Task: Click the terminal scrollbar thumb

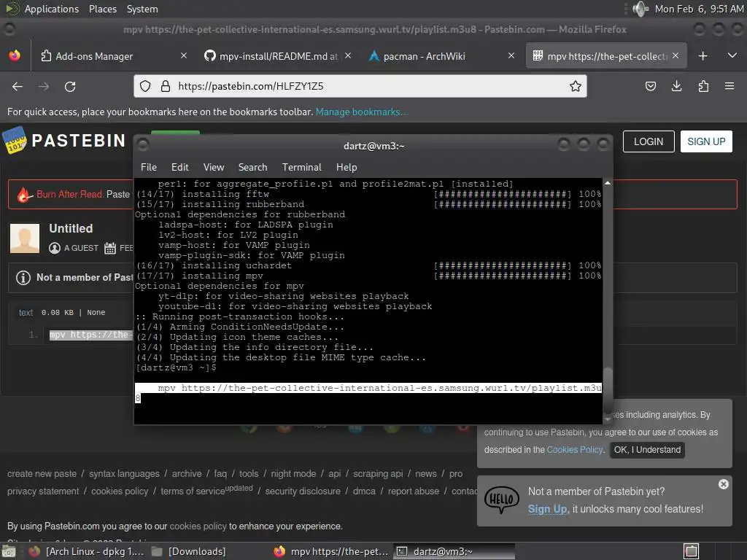Action: tap(608, 389)
